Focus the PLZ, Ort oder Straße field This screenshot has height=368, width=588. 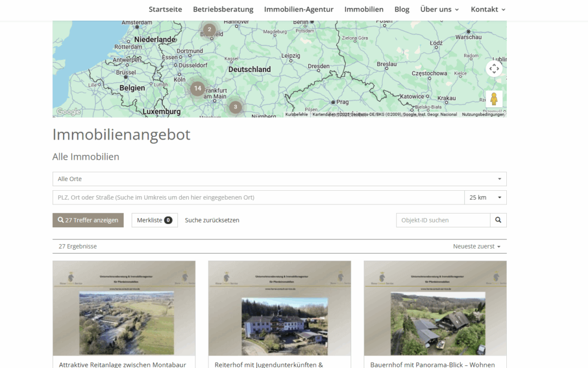coord(259,197)
